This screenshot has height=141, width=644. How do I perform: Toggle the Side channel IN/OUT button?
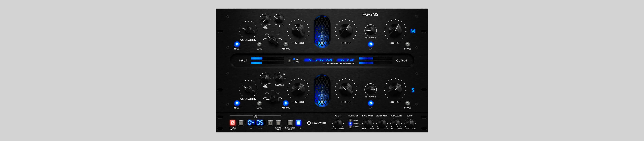pyautogui.click(x=237, y=103)
